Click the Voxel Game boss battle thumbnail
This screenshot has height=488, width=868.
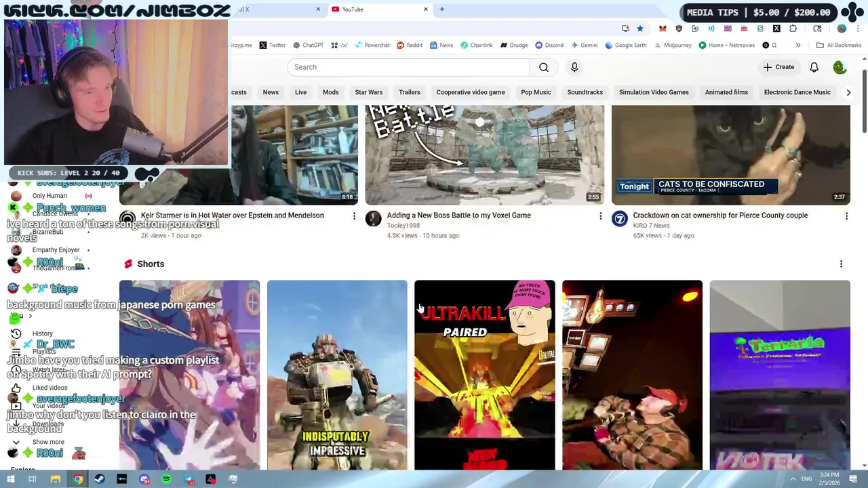coord(485,155)
